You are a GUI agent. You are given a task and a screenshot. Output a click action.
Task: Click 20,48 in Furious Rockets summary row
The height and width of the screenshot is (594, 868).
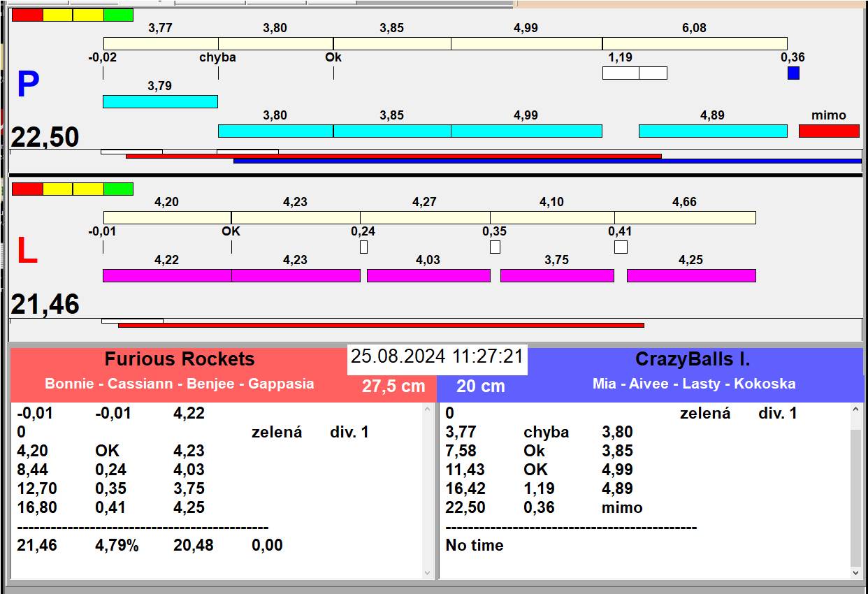pyautogui.click(x=194, y=545)
